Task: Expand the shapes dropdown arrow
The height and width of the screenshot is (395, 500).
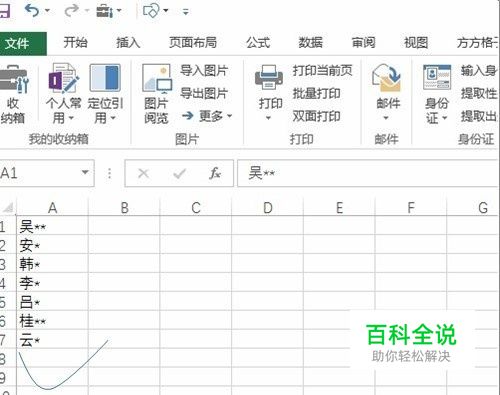Action: [166, 11]
